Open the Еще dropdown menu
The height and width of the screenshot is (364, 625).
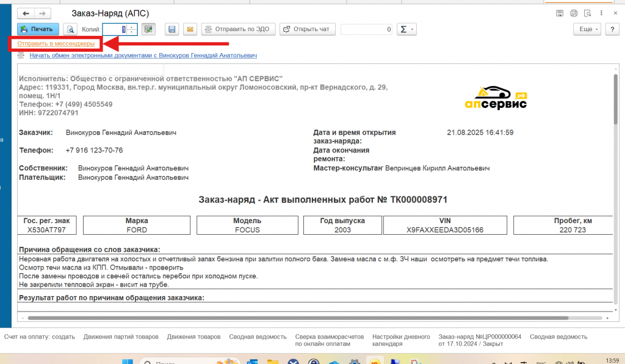pyautogui.click(x=587, y=29)
